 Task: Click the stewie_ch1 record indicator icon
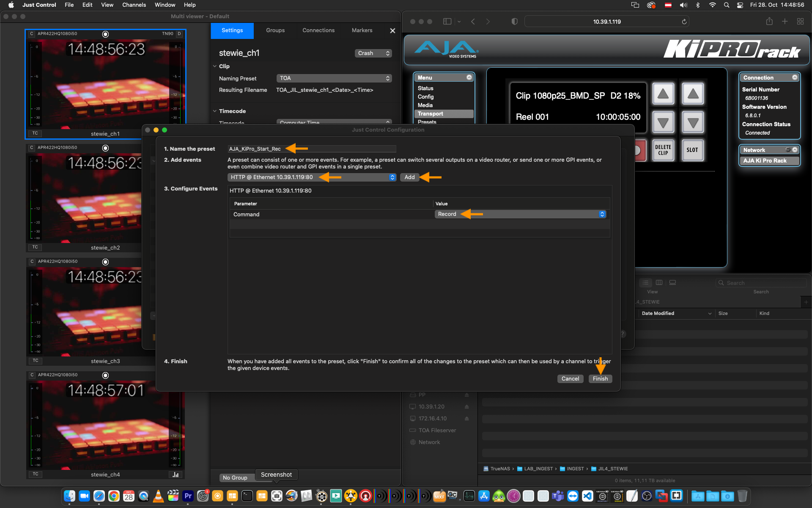106,34
